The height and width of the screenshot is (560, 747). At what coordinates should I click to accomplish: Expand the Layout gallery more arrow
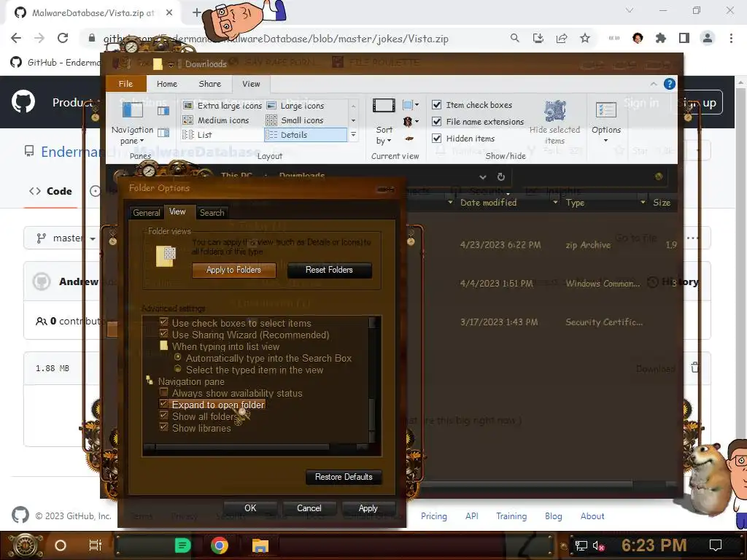(353, 135)
